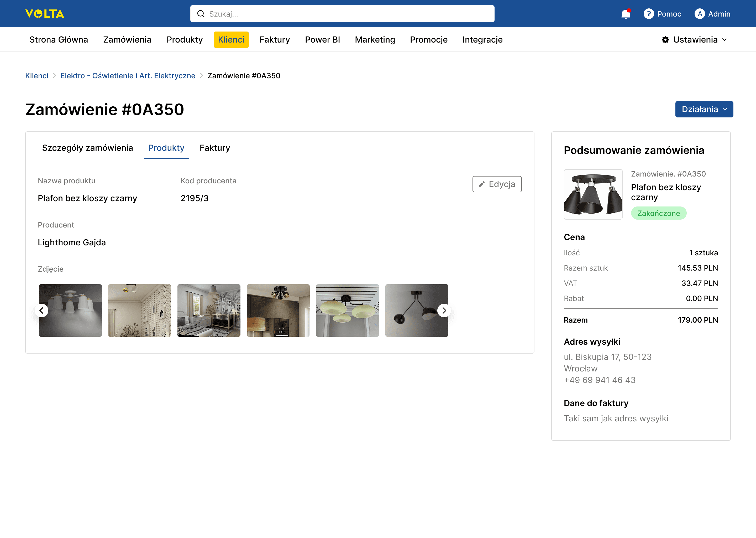Click the Admin avatar icon
756x538 pixels.
699,14
